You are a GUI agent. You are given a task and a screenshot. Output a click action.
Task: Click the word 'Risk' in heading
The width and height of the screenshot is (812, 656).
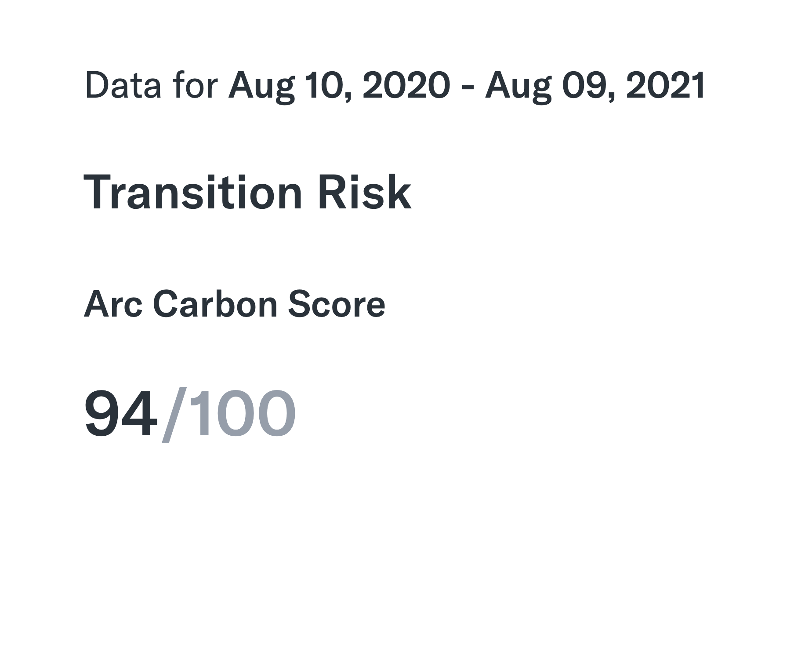click(x=365, y=193)
